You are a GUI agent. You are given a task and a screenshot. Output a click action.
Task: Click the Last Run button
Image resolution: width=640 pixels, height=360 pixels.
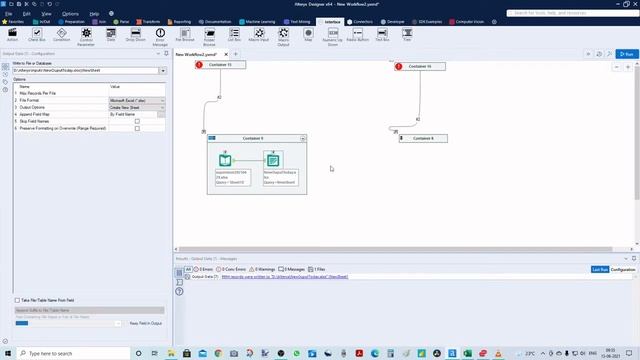click(x=600, y=269)
